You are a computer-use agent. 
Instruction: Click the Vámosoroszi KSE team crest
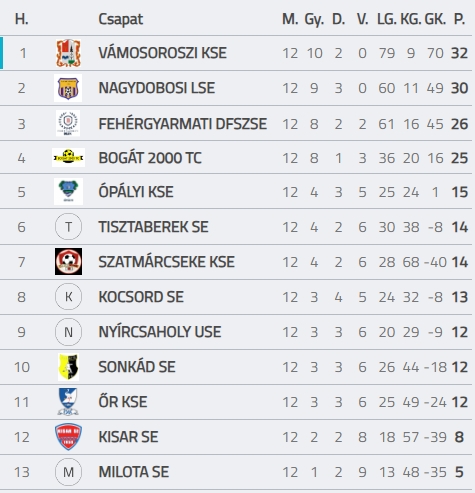click(x=68, y=53)
